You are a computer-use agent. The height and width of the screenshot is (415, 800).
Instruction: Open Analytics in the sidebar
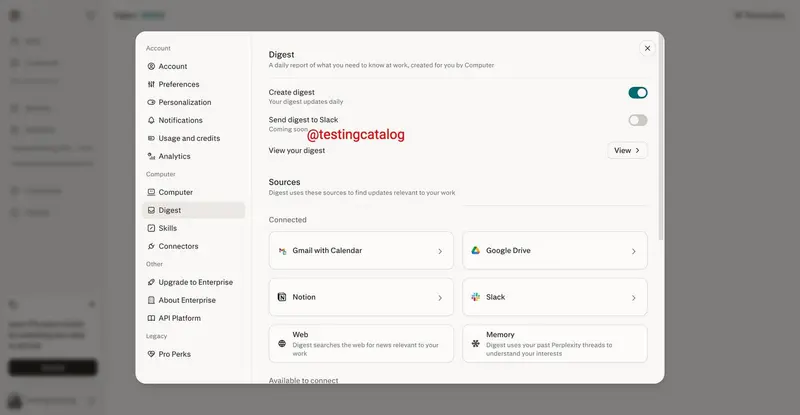pos(193,156)
